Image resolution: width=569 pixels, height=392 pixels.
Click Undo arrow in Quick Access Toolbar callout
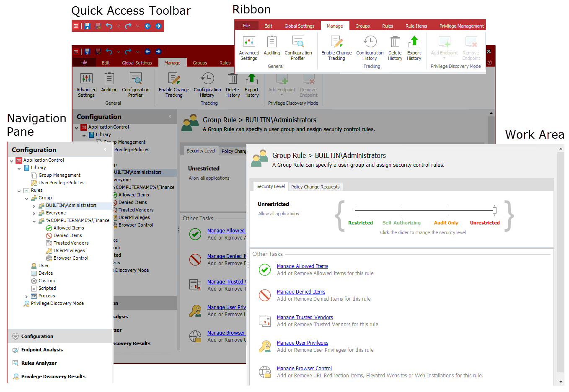pyautogui.click(x=109, y=26)
